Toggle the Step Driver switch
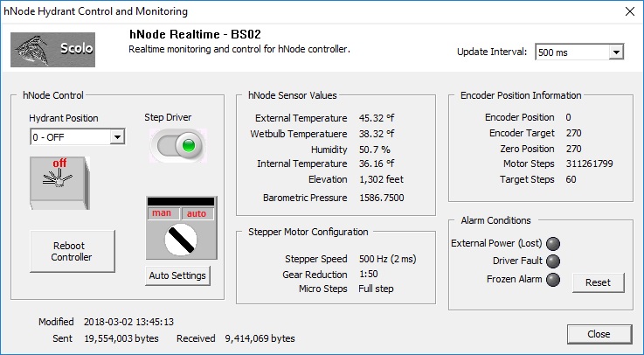The width and height of the screenshot is (644, 355). [x=178, y=146]
